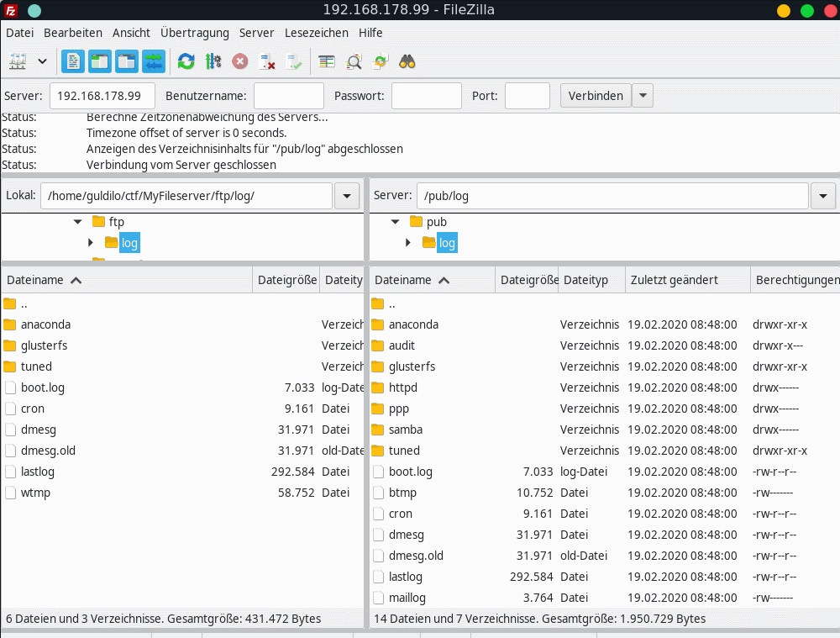Click the Server address input field
This screenshot has height=638, width=840.
[102, 96]
